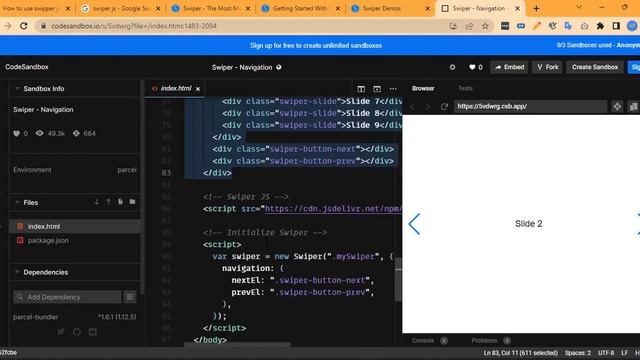Click the Embed button
This screenshot has height=360, width=640.
point(509,67)
